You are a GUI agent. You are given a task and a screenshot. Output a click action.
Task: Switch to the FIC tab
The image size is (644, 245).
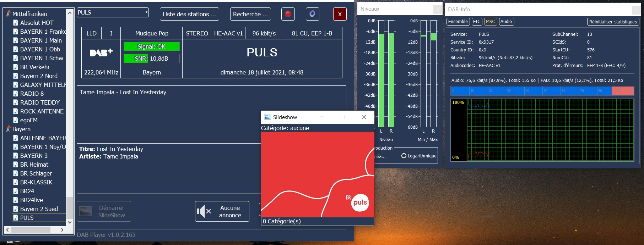pyautogui.click(x=477, y=22)
